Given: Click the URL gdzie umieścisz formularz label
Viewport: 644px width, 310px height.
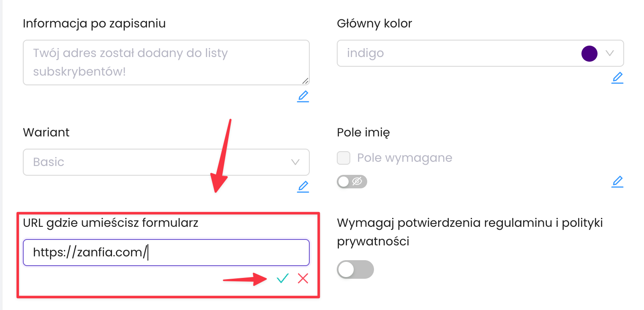Looking at the screenshot, I should click(x=110, y=223).
